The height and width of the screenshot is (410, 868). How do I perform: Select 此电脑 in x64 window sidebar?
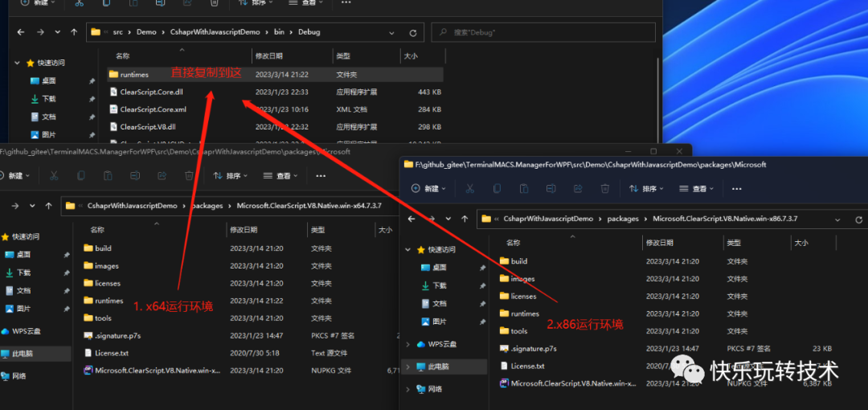pyautogui.click(x=35, y=354)
